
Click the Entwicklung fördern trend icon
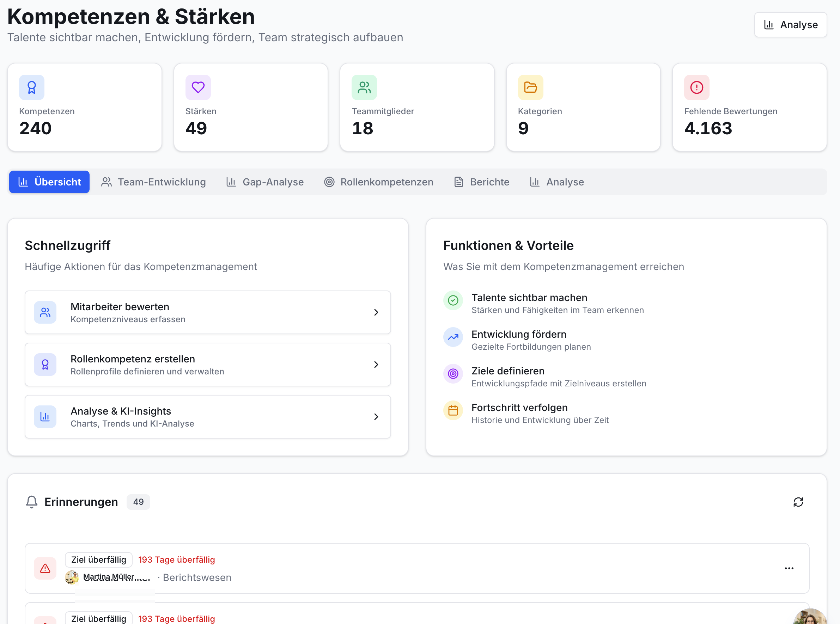[453, 337]
